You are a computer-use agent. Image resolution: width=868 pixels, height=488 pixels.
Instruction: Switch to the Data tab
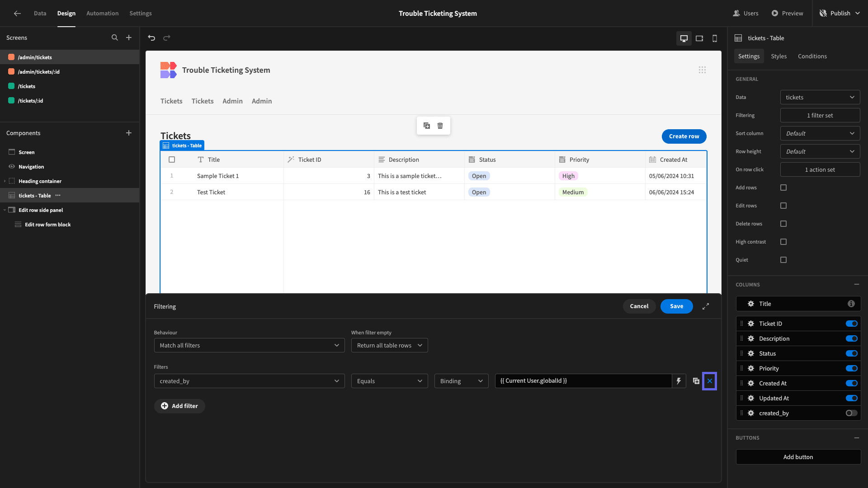pos(40,14)
